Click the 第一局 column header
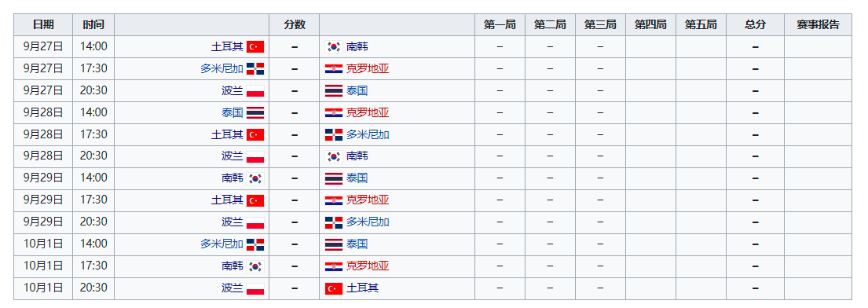Viewport: 868px width, 308px height. [500, 25]
